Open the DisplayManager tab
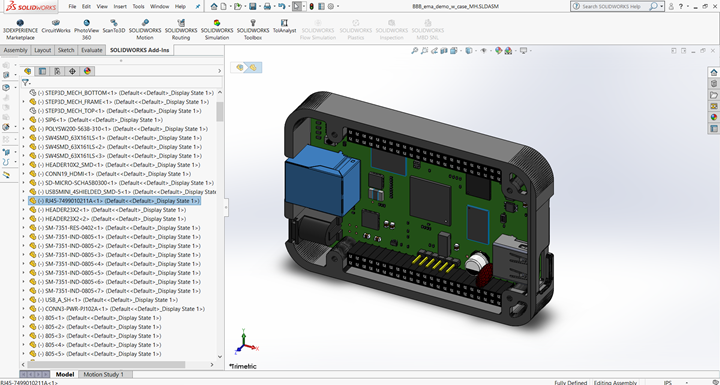Viewport: 720px width, 385px height. pos(87,71)
